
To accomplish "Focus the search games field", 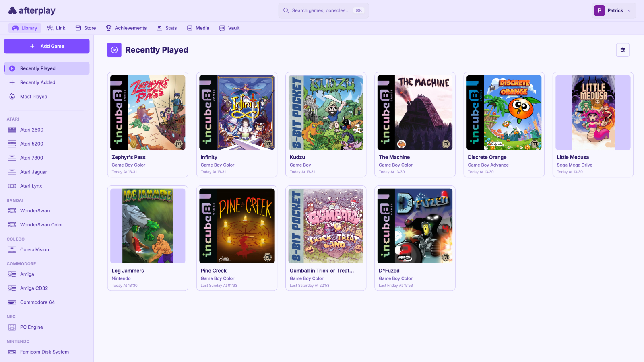I will coord(324,10).
